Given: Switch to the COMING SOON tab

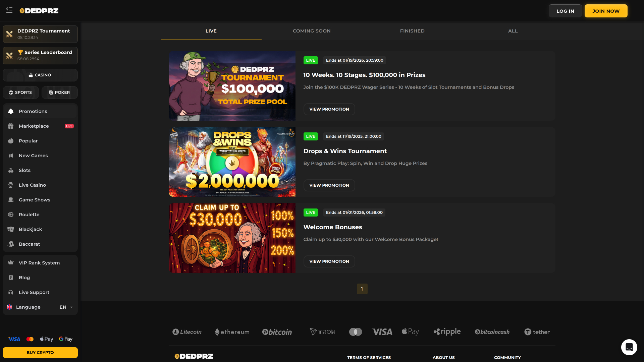Looking at the screenshot, I should [x=312, y=31].
